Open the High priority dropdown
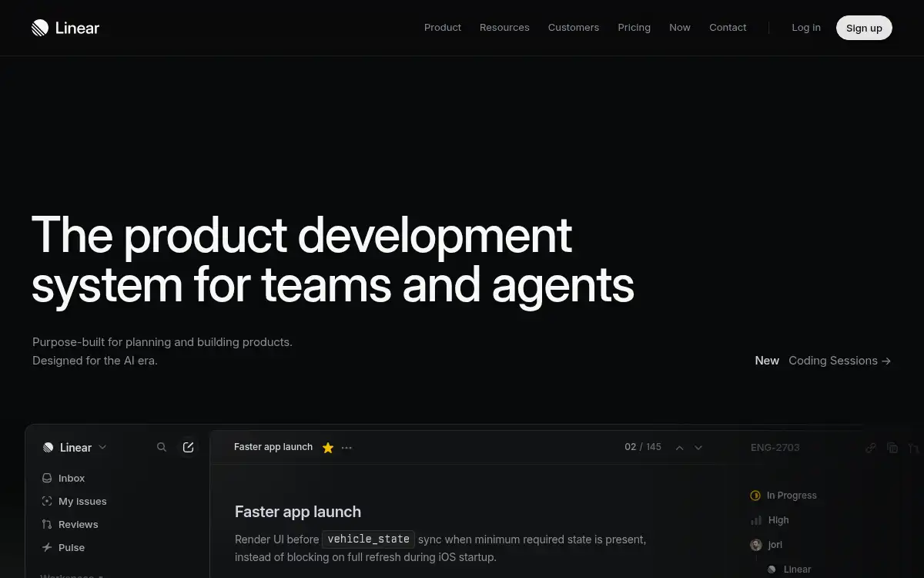Screen dimensions: 924x578 (769, 520)
